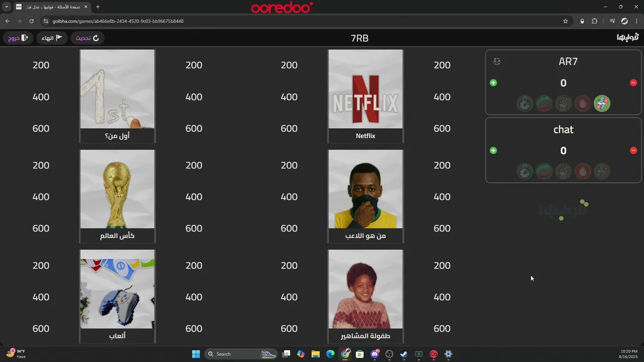
Task: Open the browser extensions puzzle icon
Action: point(595,21)
